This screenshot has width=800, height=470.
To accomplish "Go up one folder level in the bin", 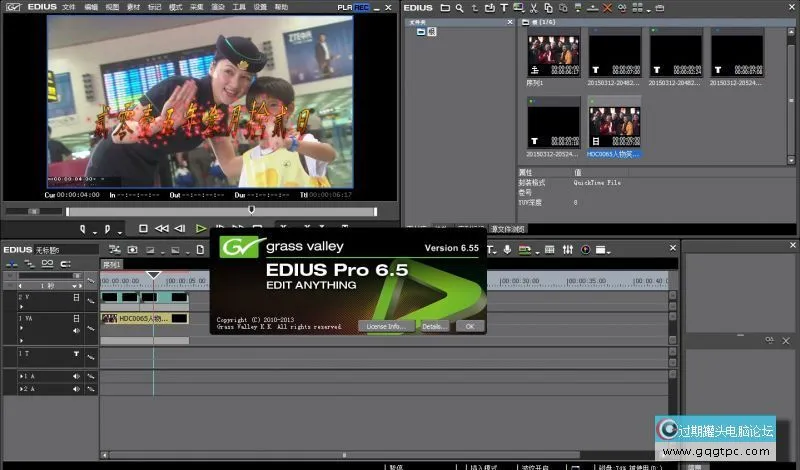I will [x=474, y=8].
